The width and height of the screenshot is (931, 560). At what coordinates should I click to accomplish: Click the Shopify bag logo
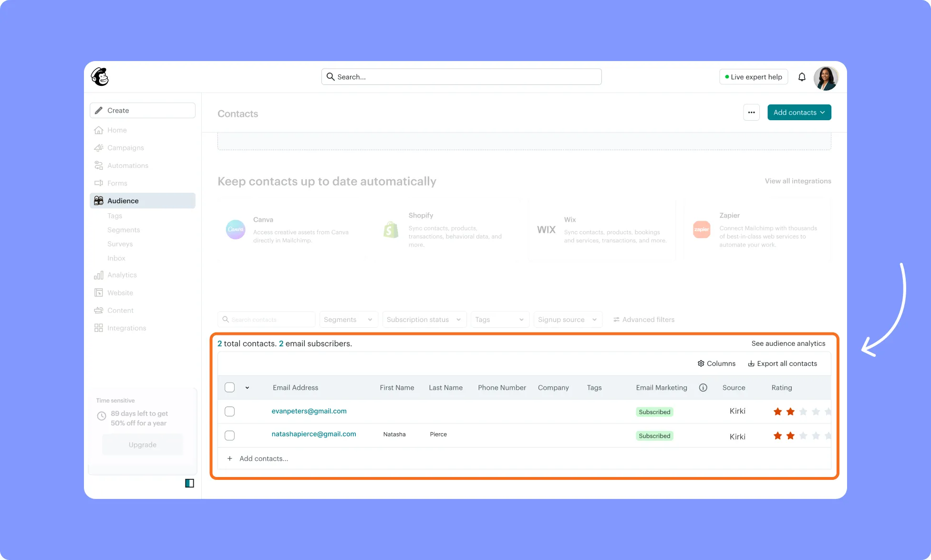coord(391,229)
